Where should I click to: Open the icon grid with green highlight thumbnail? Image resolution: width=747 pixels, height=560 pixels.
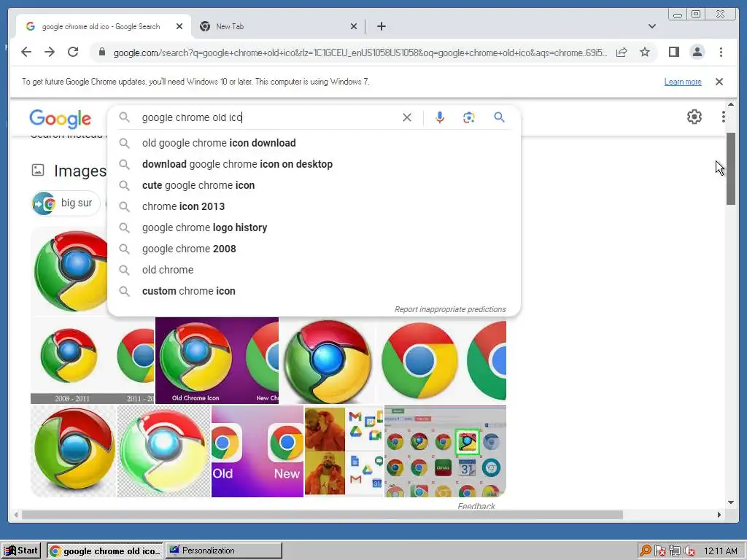[445, 451]
